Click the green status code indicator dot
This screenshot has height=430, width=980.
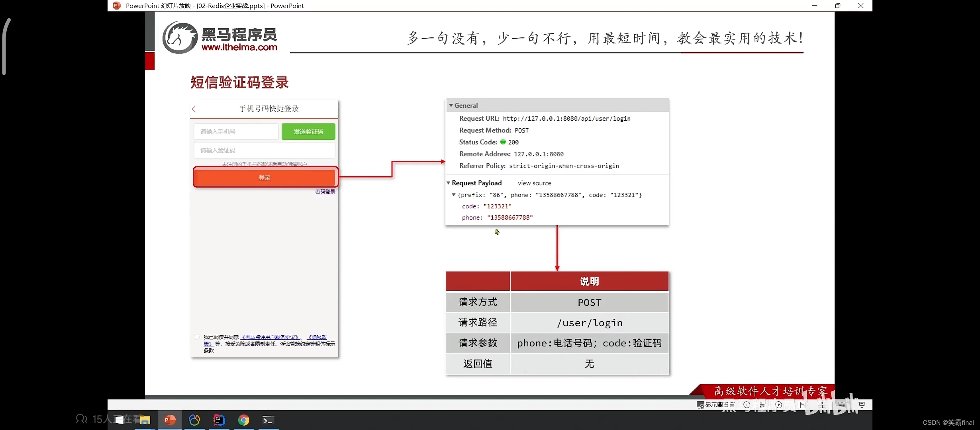503,142
